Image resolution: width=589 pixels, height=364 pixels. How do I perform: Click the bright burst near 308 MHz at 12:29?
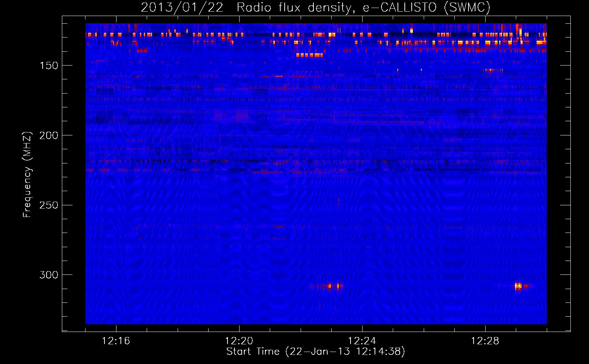518,286
